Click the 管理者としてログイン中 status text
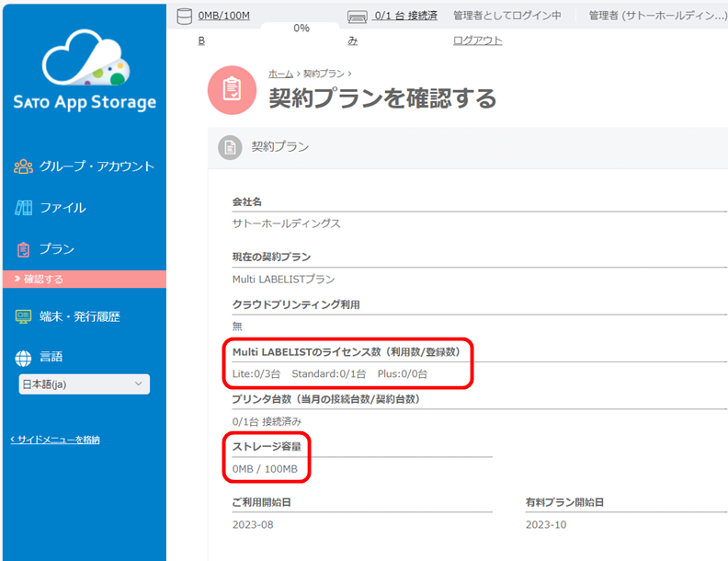 pyautogui.click(x=507, y=16)
